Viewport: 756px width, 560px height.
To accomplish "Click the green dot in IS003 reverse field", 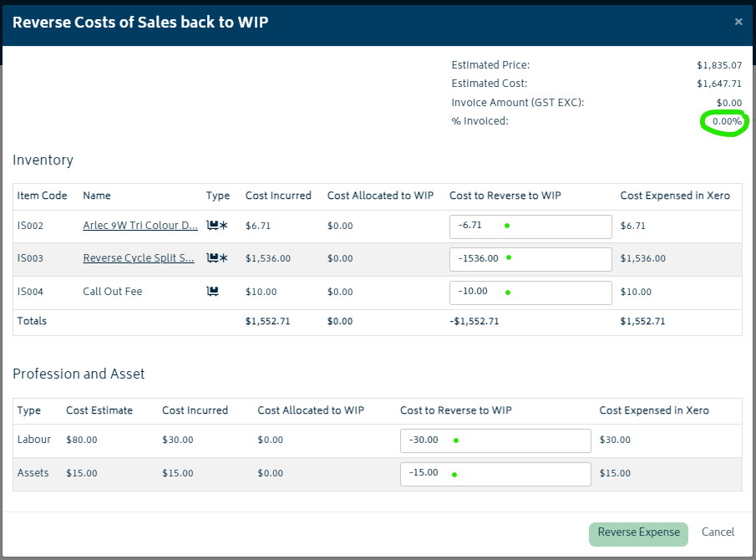I will click(509, 257).
